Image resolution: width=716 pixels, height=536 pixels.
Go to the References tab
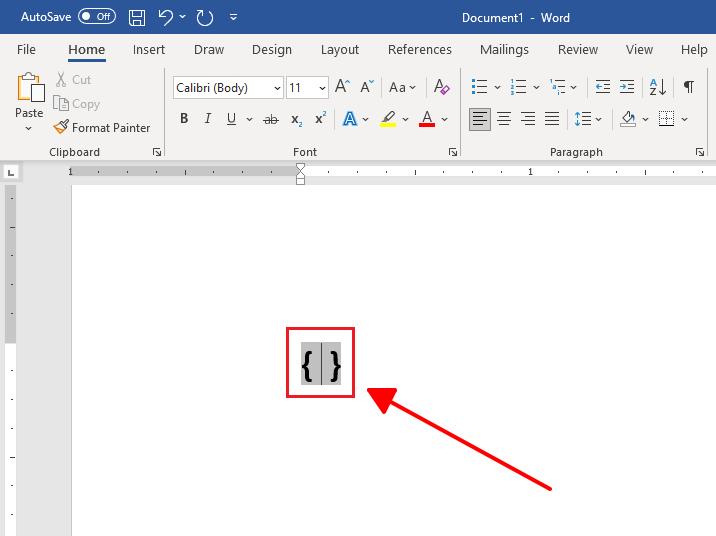point(420,49)
